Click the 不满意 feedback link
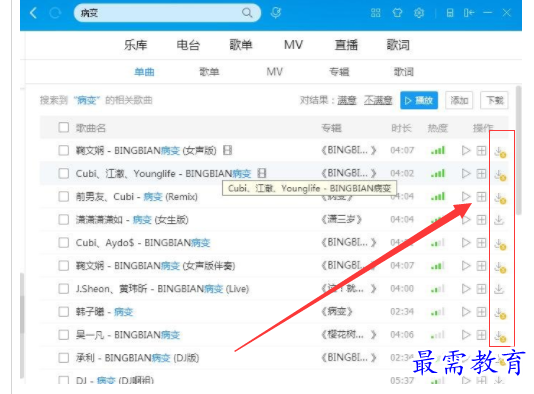 pyautogui.click(x=378, y=100)
